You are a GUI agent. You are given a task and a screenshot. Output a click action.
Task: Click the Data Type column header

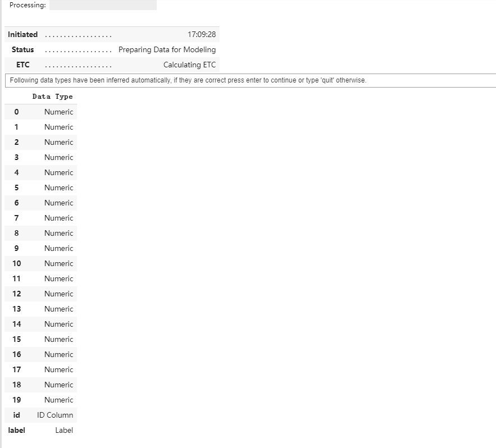[53, 96]
